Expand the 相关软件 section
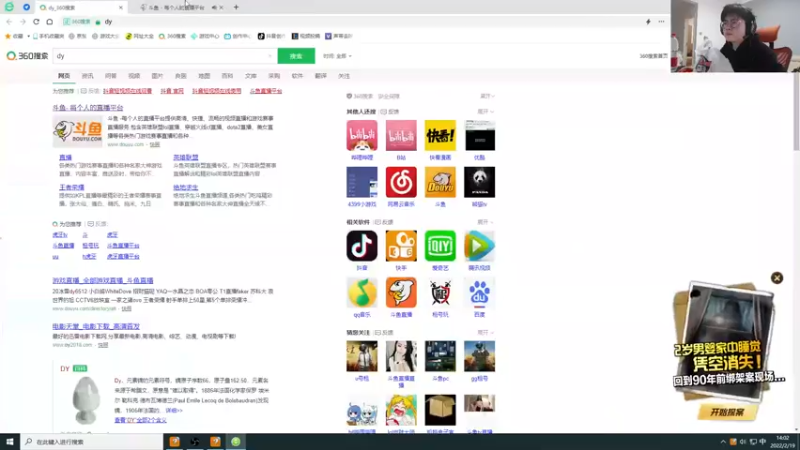 point(486,222)
